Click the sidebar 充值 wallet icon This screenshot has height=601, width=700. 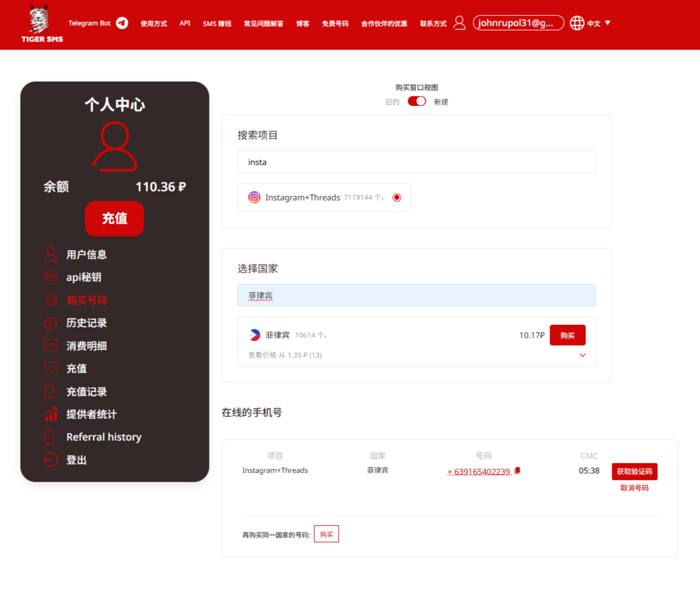point(51,368)
